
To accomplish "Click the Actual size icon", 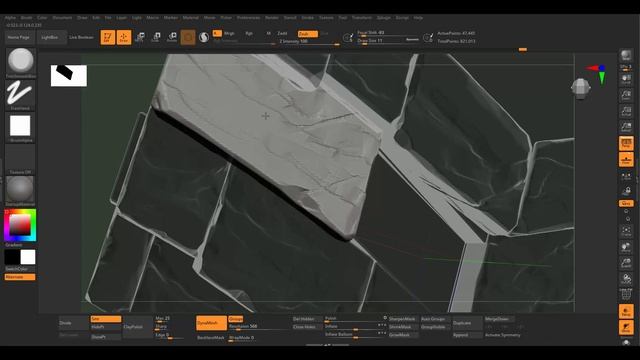I will click(x=626, y=111).
